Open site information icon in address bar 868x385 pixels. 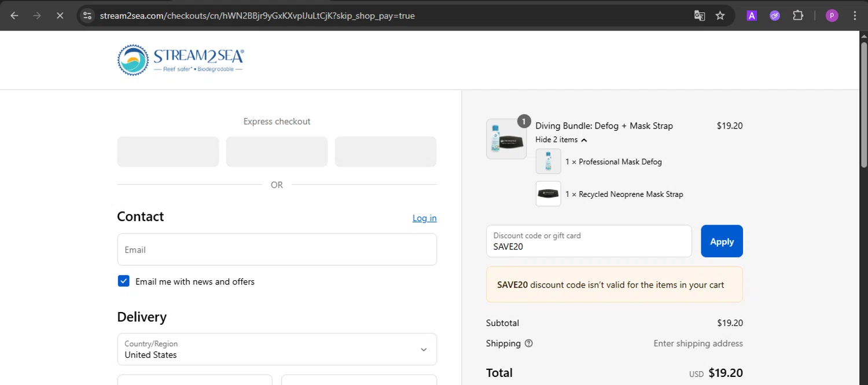(87, 16)
